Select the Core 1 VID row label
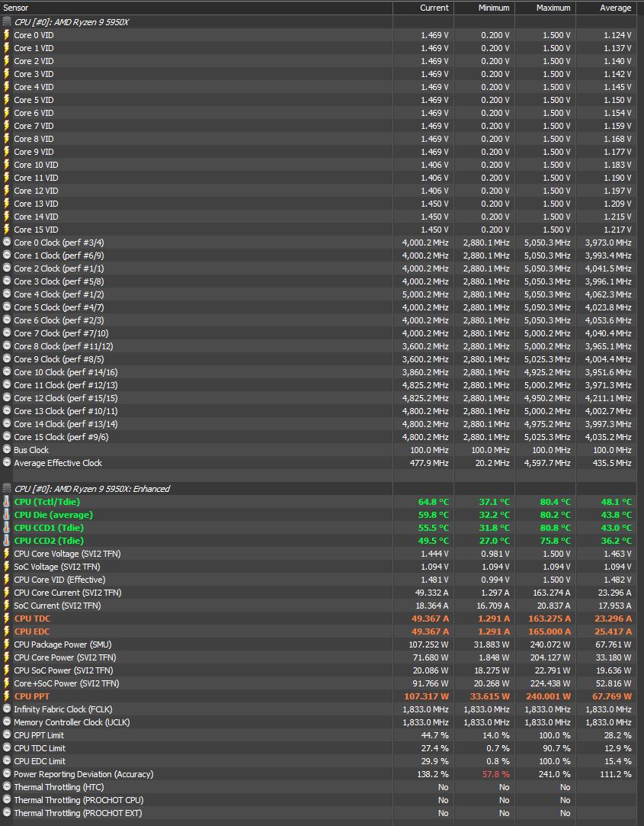644x826 pixels. [x=34, y=48]
